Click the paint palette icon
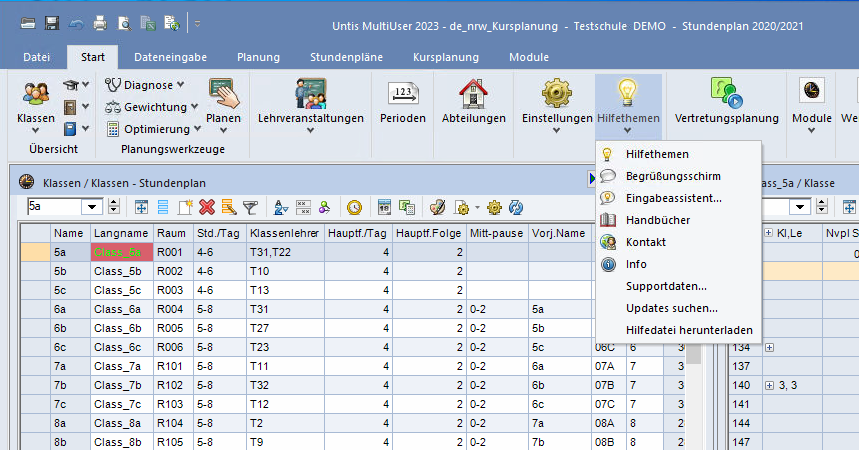This screenshot has height=450, width=859. click(437, 207)
